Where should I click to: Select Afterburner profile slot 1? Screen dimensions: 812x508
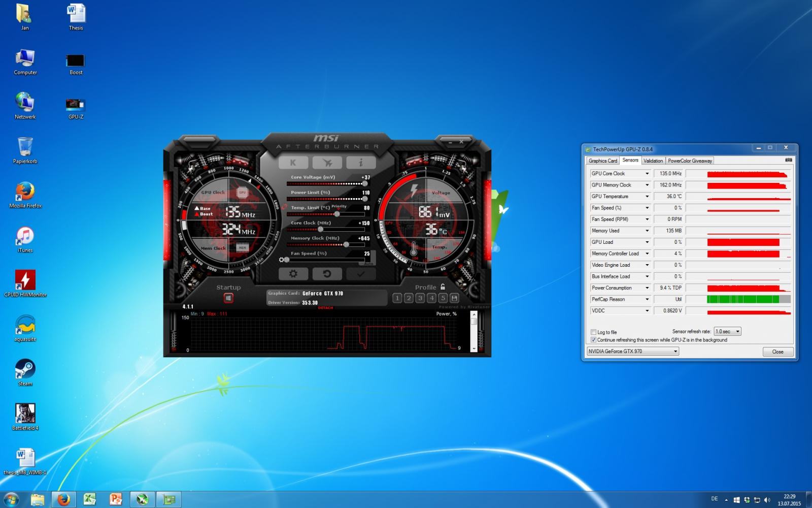click(x=397, y=298)
